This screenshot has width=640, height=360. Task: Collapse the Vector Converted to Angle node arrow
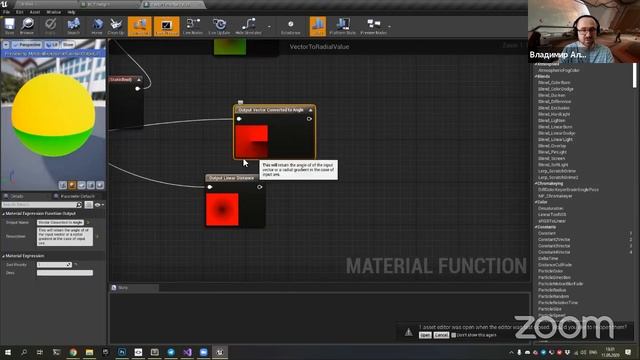[311, 110]
